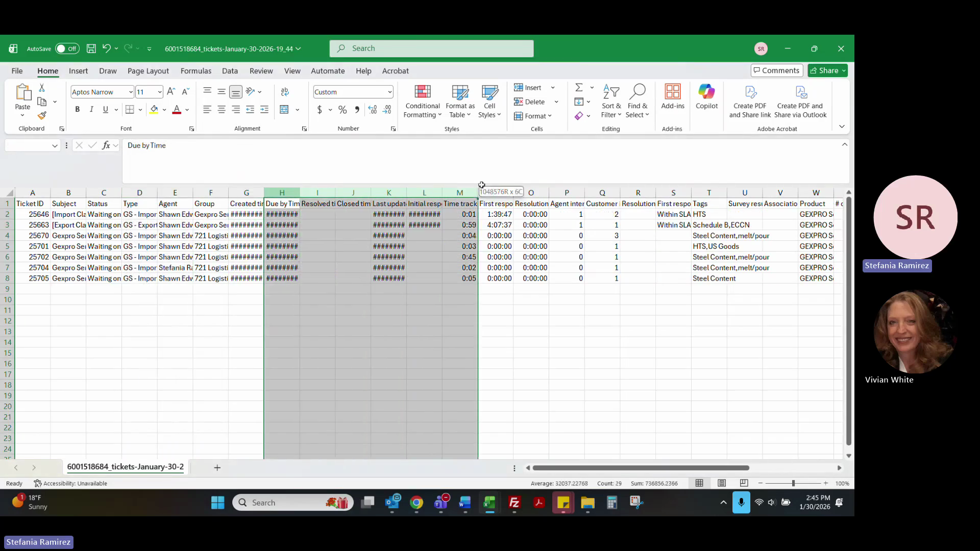Switch to Page Layout view in status bar
This screenshot has height=551, width=980.
[x=722, y=483]
